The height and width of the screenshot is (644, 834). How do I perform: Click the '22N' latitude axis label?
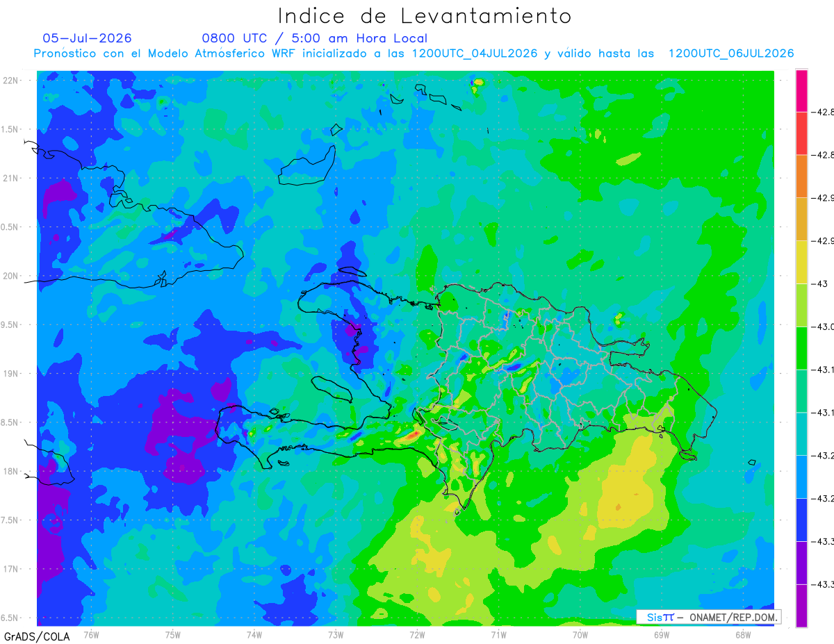(11, 80)
